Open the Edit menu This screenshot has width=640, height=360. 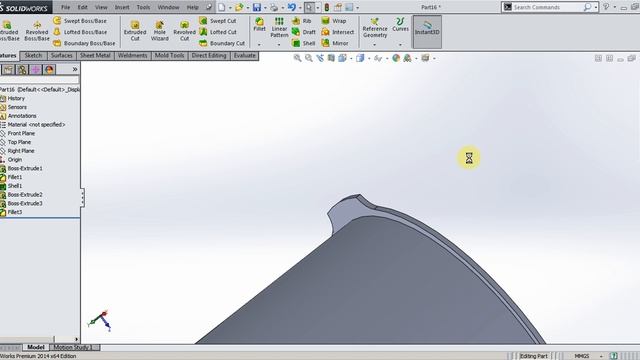pos(82,7)
